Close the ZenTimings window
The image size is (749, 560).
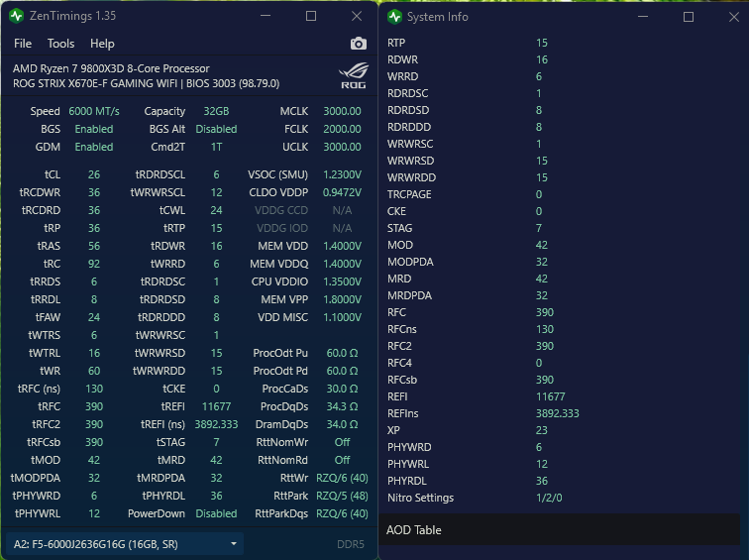point(357,17)
